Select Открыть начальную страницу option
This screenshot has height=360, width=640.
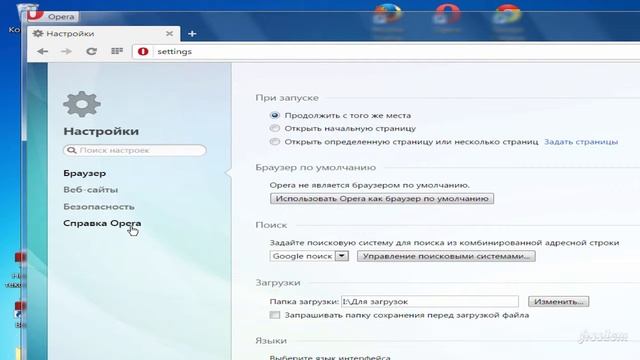275,129
